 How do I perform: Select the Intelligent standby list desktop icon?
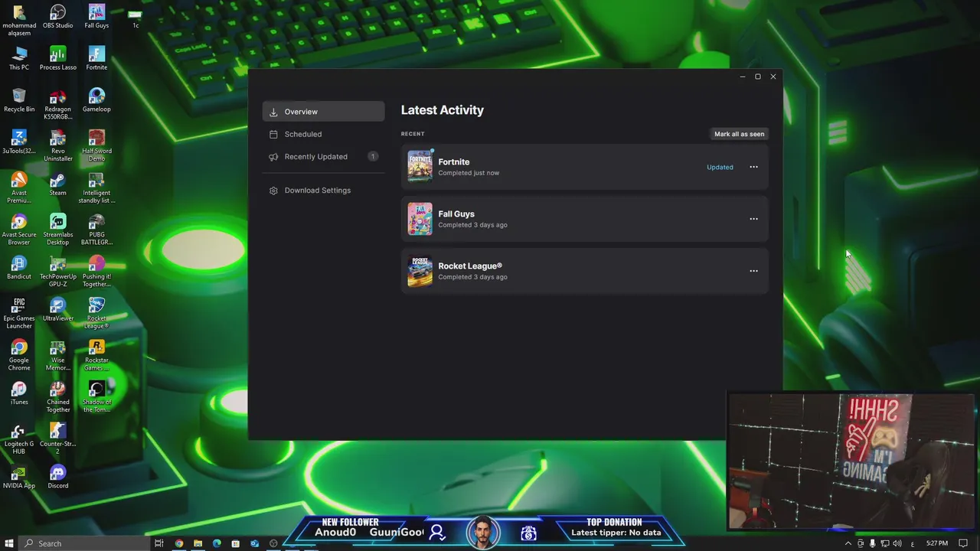(96, 188)
